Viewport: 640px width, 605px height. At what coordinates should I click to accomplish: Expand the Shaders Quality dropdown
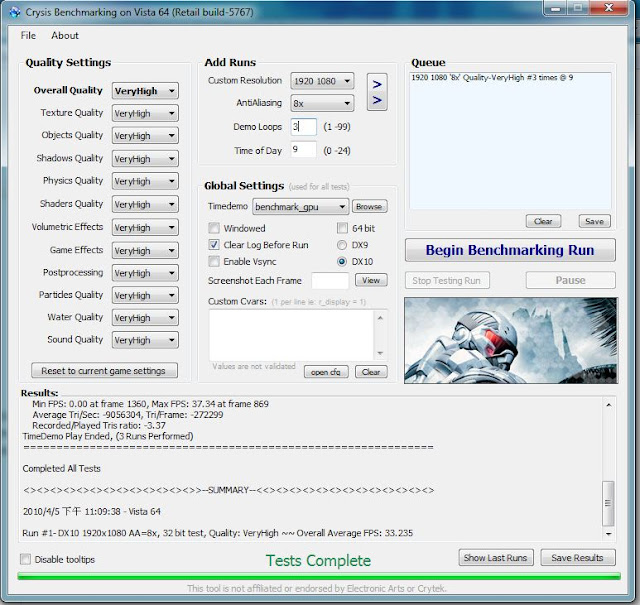145,204
